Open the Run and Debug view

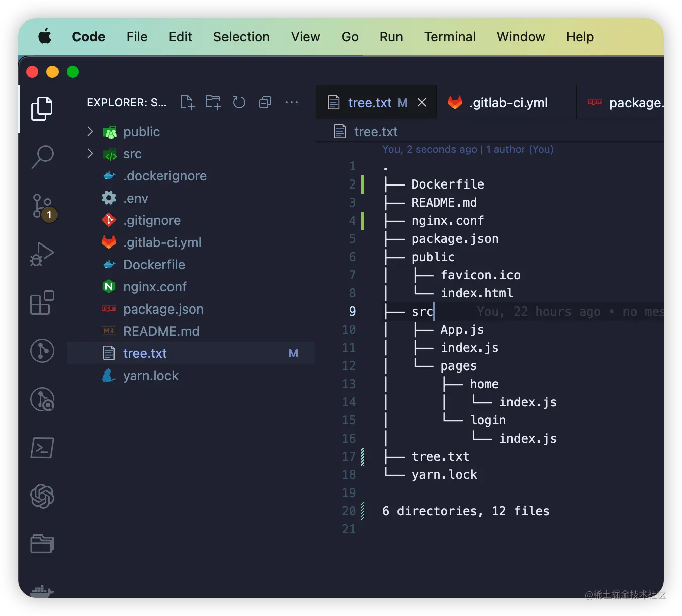pos(42,254)
